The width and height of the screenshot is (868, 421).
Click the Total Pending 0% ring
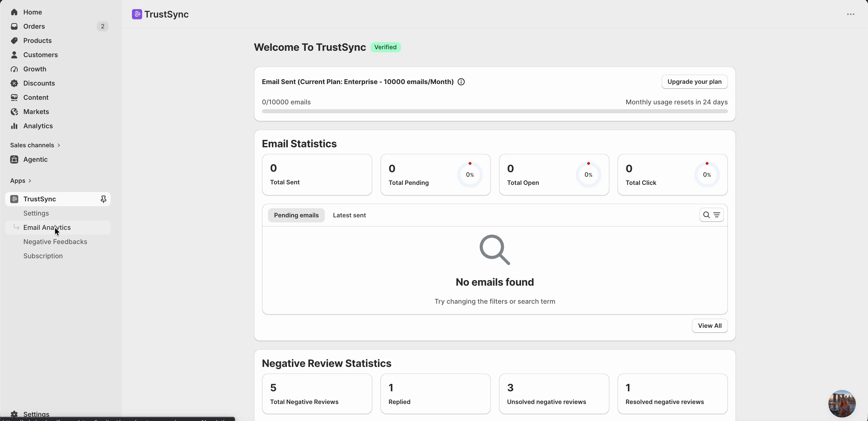click(470, 175)
